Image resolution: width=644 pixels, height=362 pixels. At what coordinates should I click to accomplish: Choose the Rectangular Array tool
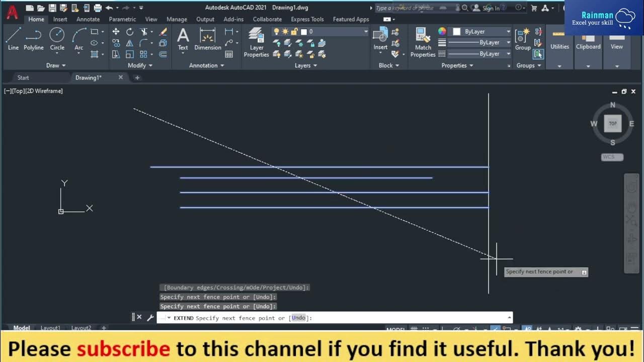click(x=144, y=54)
